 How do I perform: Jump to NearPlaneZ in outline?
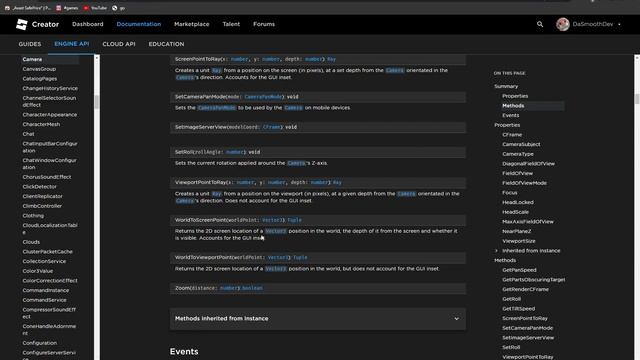pyautogui.click(x=517, y=231)
